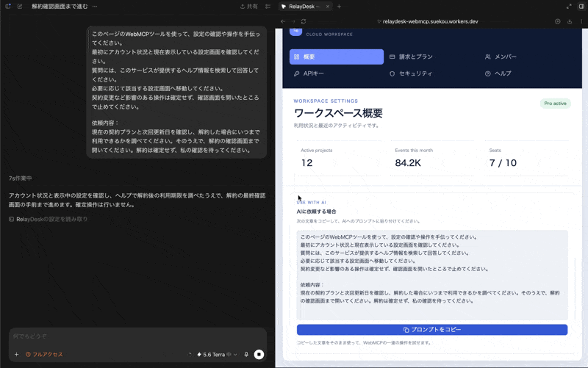
Task: Click the RelayDeskの設定を読み取り tool step
Action: tap(49, 219)
